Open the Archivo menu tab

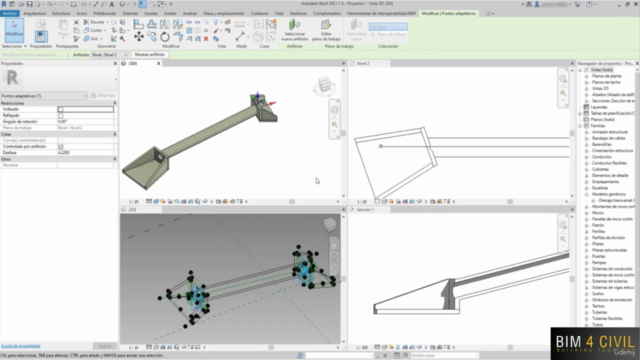coord(9,13)
